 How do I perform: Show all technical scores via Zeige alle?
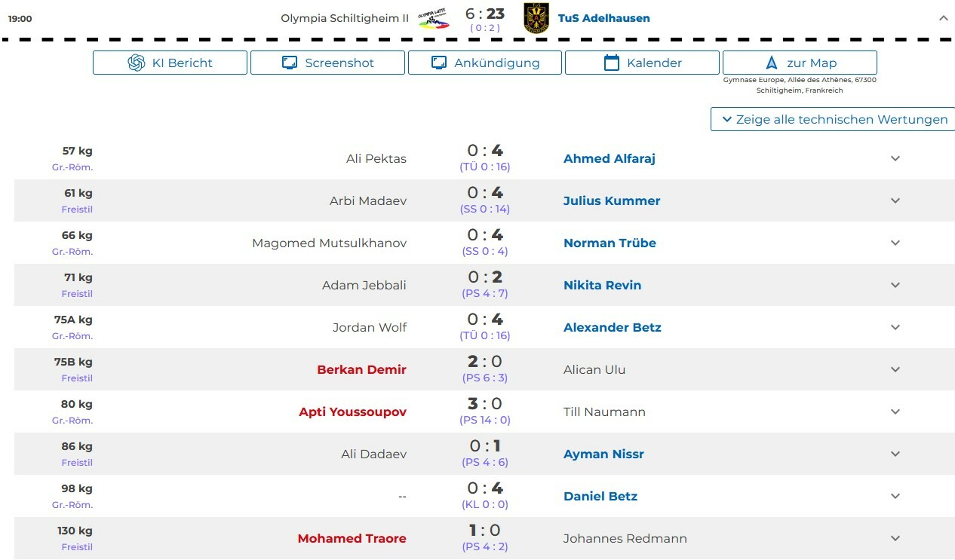[834, 119]
